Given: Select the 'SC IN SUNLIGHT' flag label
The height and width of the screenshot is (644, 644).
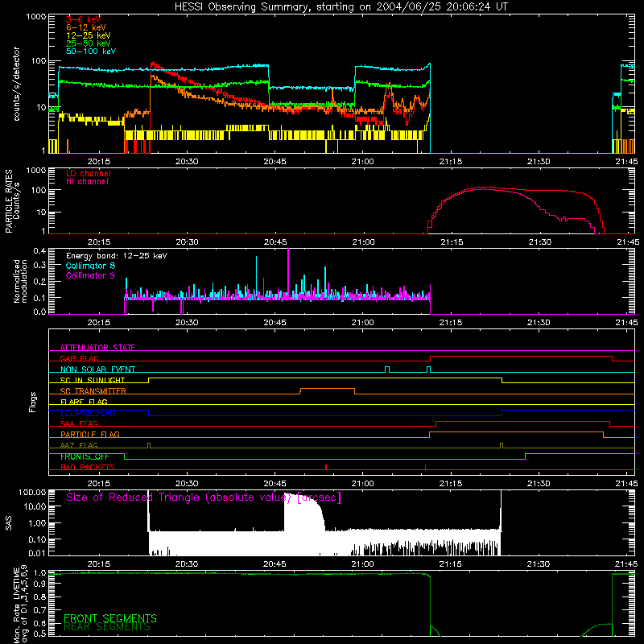Looking at the screenshot, I should [93, 380].
